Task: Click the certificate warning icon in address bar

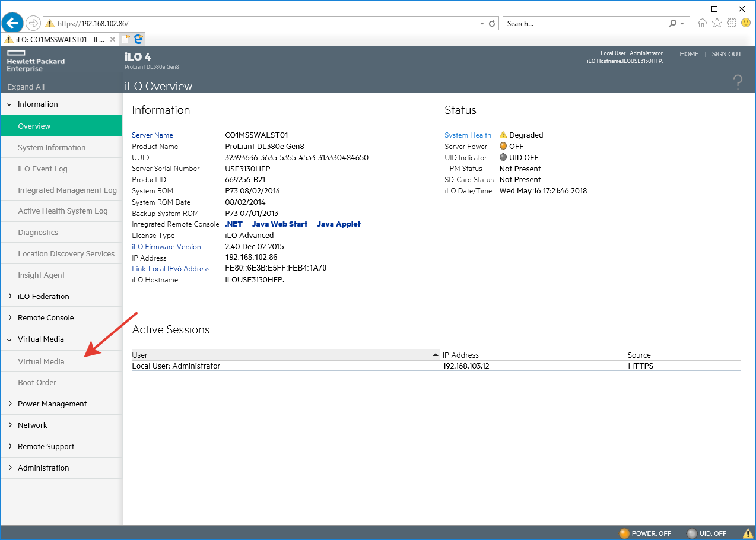Action: click(50, 24)
